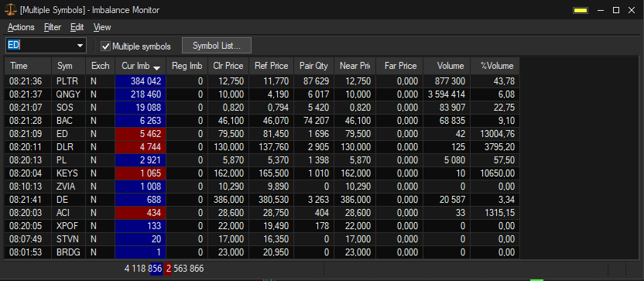Click the yellow link indicator in title bar
644x281 pixels.
coord(581,11)
